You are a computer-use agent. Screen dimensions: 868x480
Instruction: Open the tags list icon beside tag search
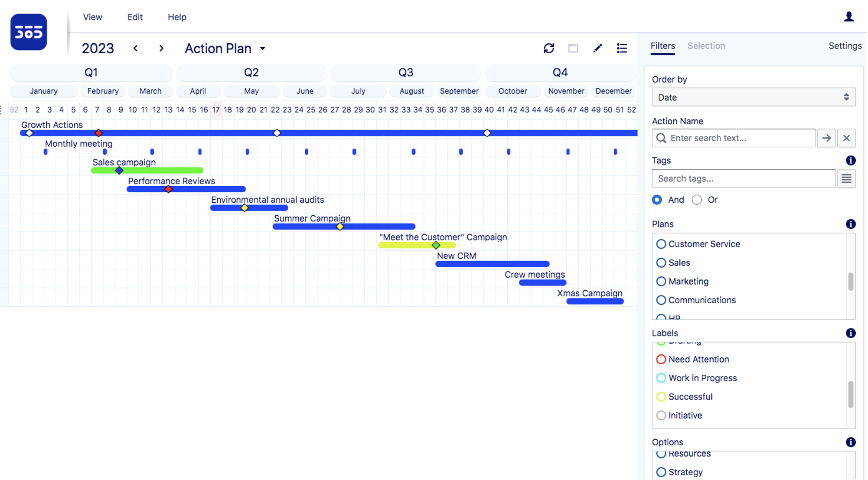pyautogui.click(x=846, y=178)
